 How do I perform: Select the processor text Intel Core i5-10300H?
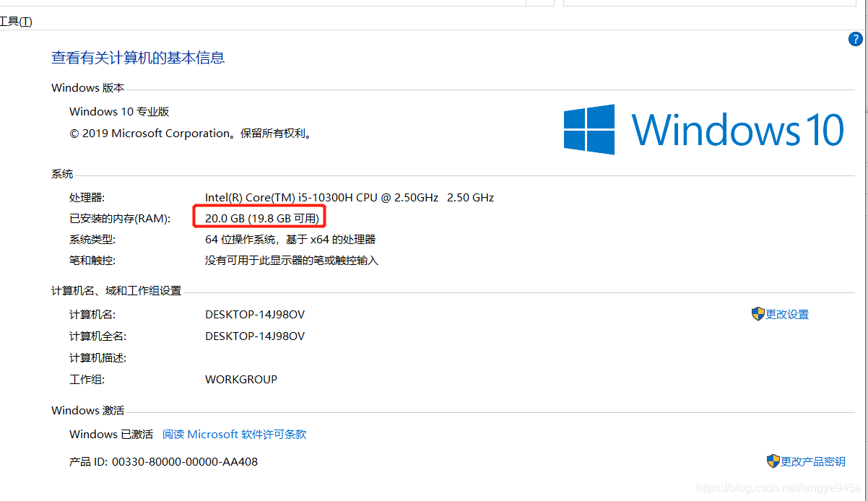pos(350,197)
